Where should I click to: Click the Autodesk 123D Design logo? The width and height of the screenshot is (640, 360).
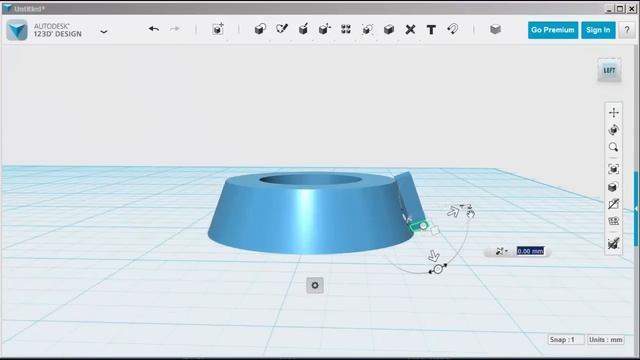coord(17,30)
